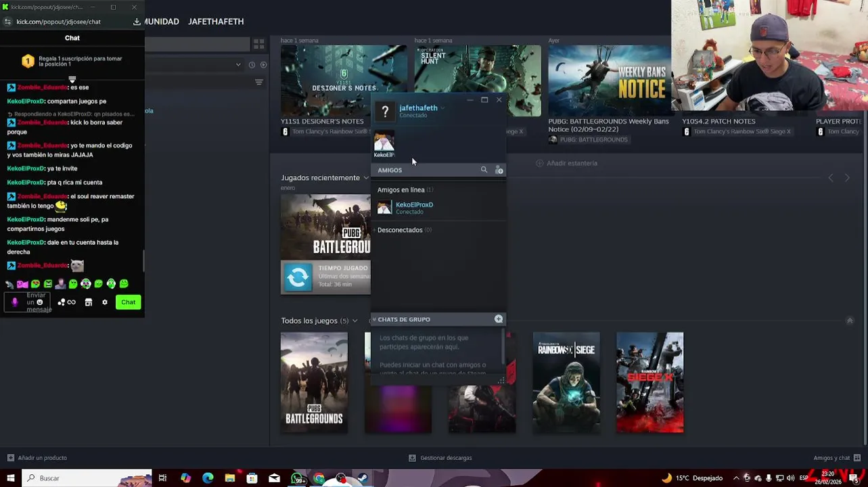Insert the pink bat emote
Image resolution: width=868 pixels, height=487 pixels.
(x=22, y=284)
